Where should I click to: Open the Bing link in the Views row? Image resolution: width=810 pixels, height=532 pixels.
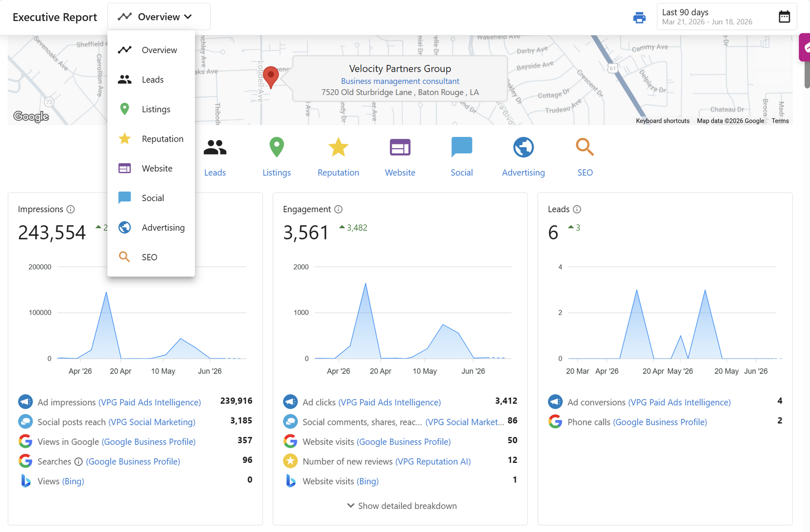point(73,481)
